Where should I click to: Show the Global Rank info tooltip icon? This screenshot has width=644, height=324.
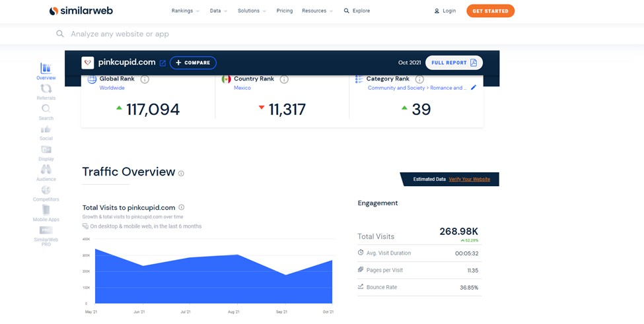(x=145, y=79)
